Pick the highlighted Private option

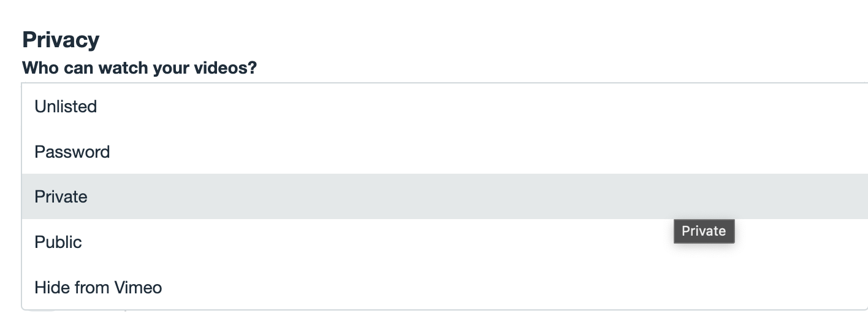pos(61,197)
